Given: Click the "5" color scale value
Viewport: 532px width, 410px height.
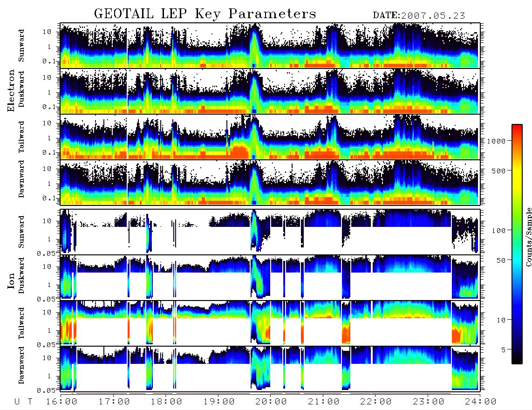Looking at the screenshot, I should tap(503, 350).
